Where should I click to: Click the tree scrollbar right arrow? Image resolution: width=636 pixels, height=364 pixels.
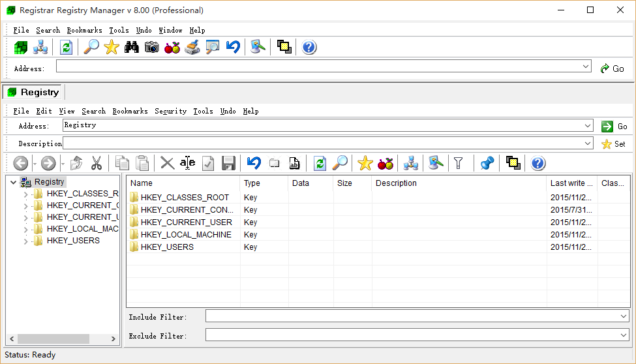113,339
